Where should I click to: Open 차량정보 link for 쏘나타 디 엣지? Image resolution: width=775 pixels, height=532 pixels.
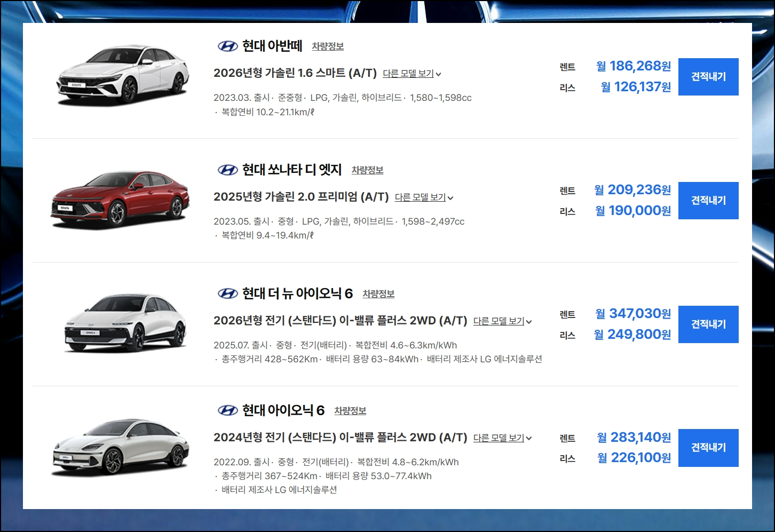pos(367,170)
